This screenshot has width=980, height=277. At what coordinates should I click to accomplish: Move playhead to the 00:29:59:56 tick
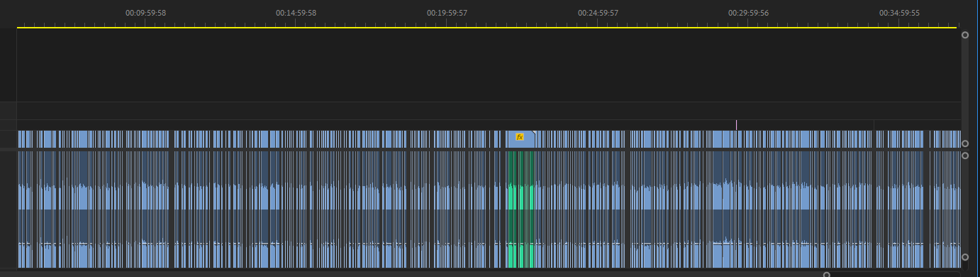click(748, 13)
